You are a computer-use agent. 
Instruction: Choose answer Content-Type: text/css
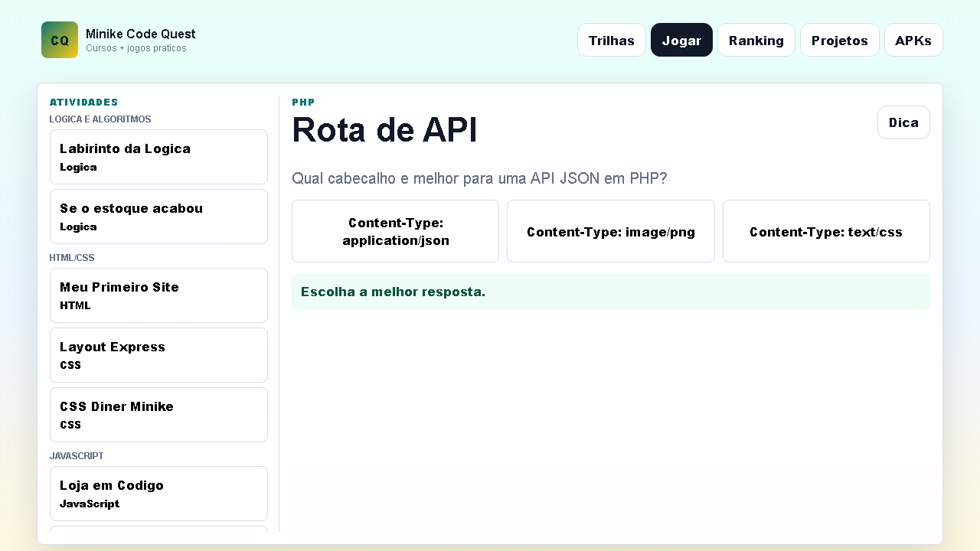[x=826, y=231]
